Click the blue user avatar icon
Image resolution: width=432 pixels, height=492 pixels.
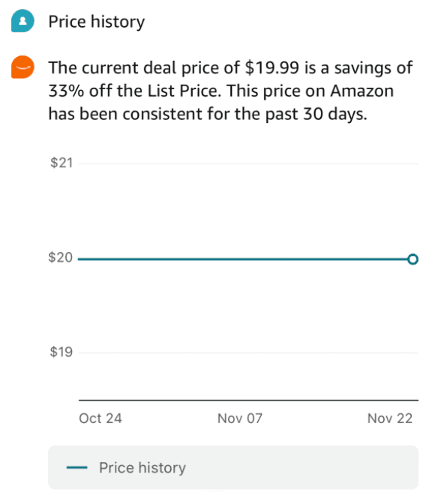pyautogui.click(x=22, y=21)
